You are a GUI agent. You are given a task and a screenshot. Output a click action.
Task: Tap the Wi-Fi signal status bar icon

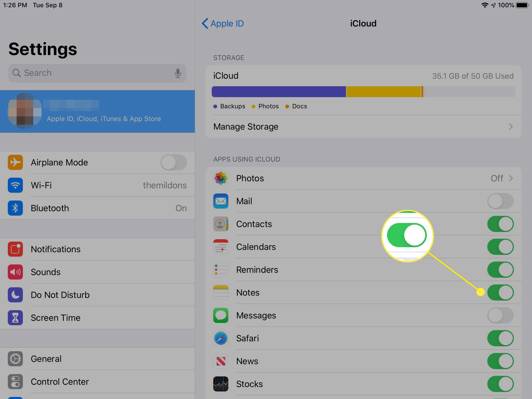pos(485,5)
